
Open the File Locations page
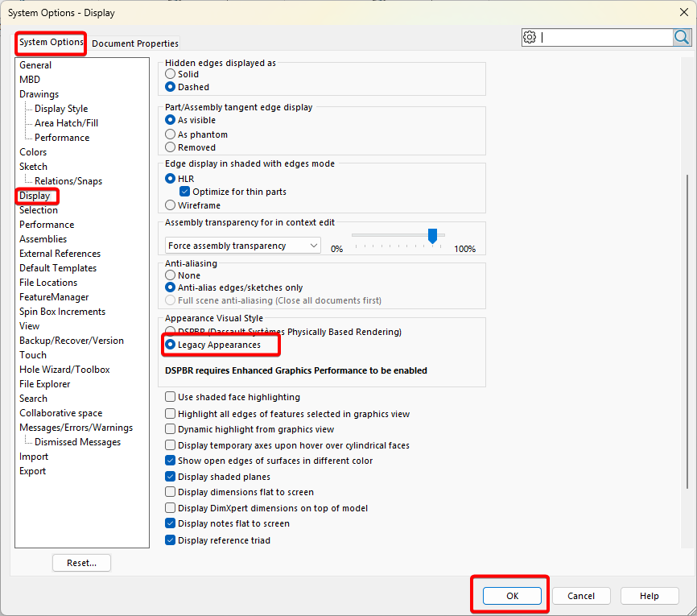click(x=48, y=283)
